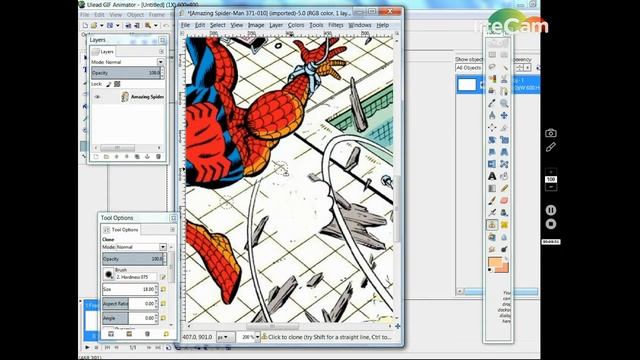Open Layers Mode dropdown arrow
This screenshot has height=360, width=640.
tap(160, 62)
